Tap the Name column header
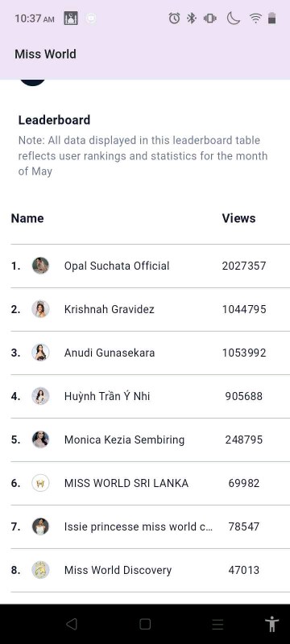Screen dimensions: 290x644 click(27, 218)
